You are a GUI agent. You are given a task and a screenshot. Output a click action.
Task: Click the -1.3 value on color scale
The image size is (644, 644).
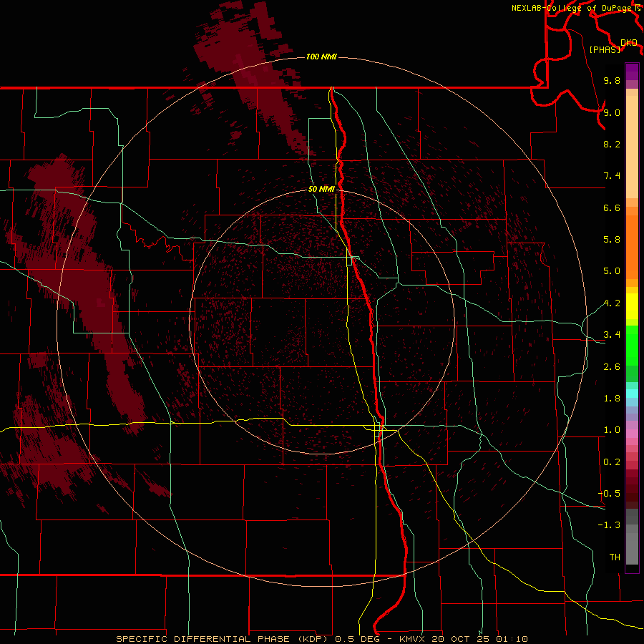click(609, 525)
